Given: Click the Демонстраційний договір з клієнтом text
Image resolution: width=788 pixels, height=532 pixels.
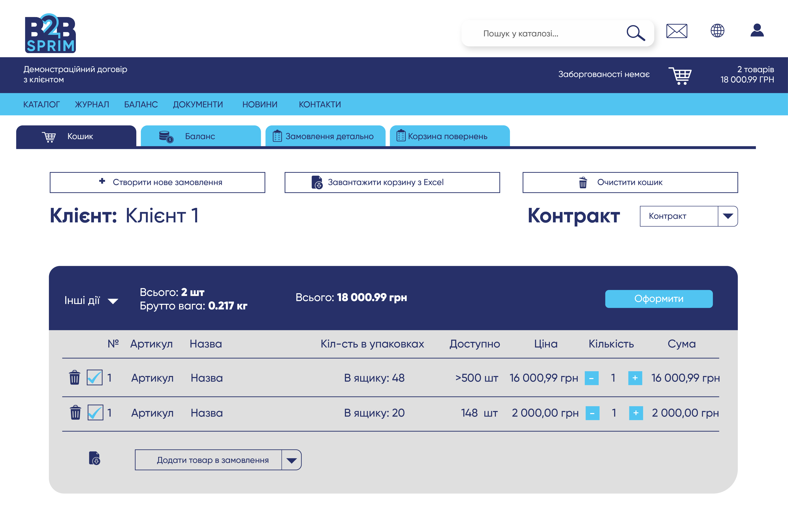Looking at the screenshot, I should coord(75,74).
